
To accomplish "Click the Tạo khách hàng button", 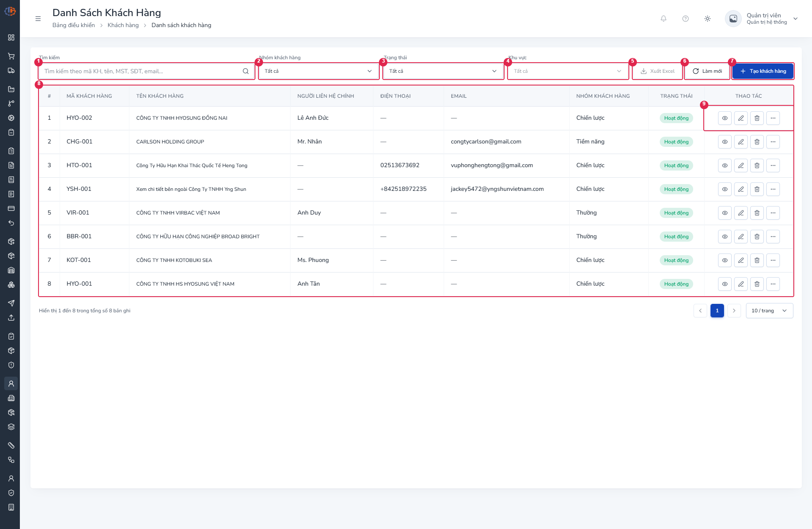I will [x=763, y=71].
